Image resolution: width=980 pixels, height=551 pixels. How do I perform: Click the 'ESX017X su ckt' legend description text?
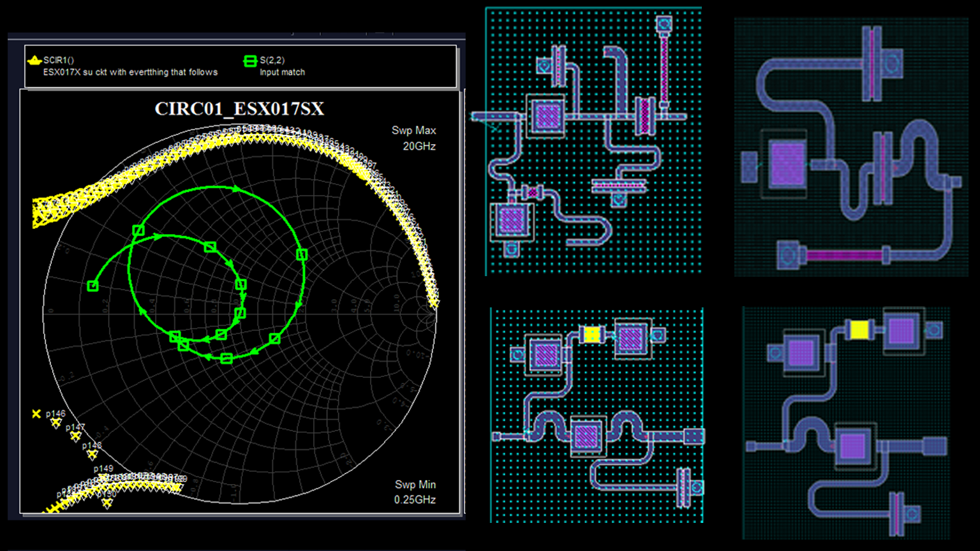pyautogui.click(x=130, y=73)
